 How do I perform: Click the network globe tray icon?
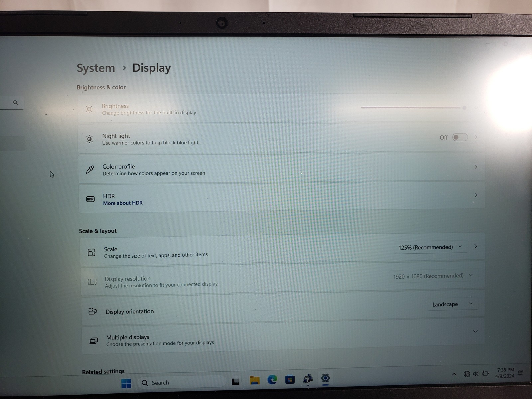coord(467,374)
